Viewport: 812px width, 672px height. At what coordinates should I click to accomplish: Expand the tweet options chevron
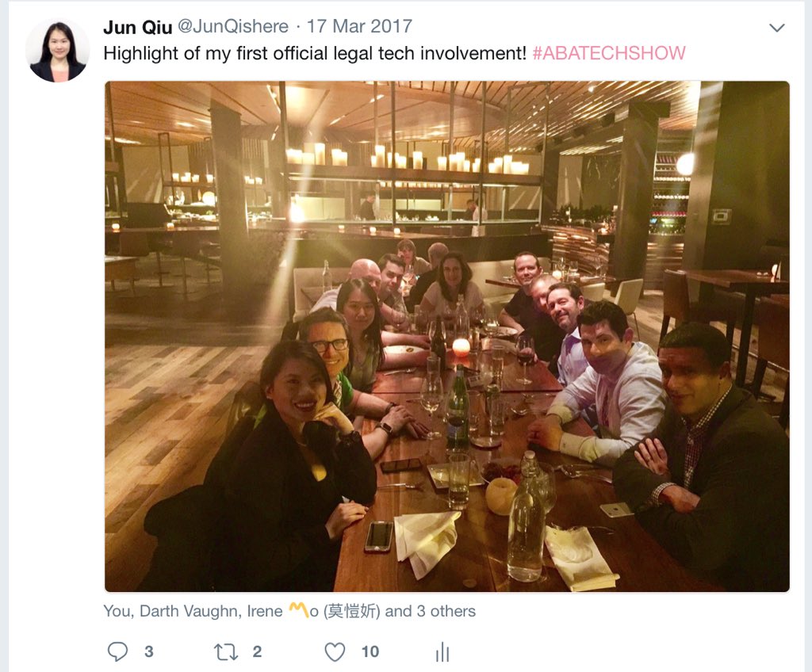[x=777, y=28]
